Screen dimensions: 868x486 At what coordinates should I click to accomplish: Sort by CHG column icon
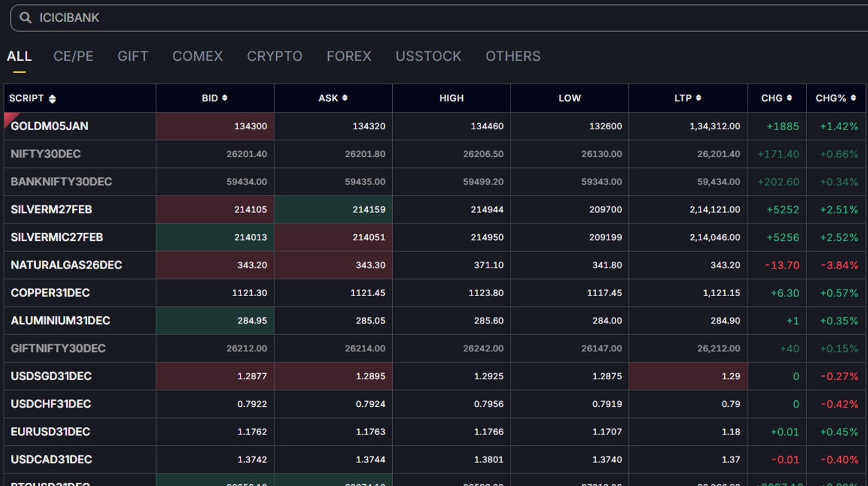789,98
